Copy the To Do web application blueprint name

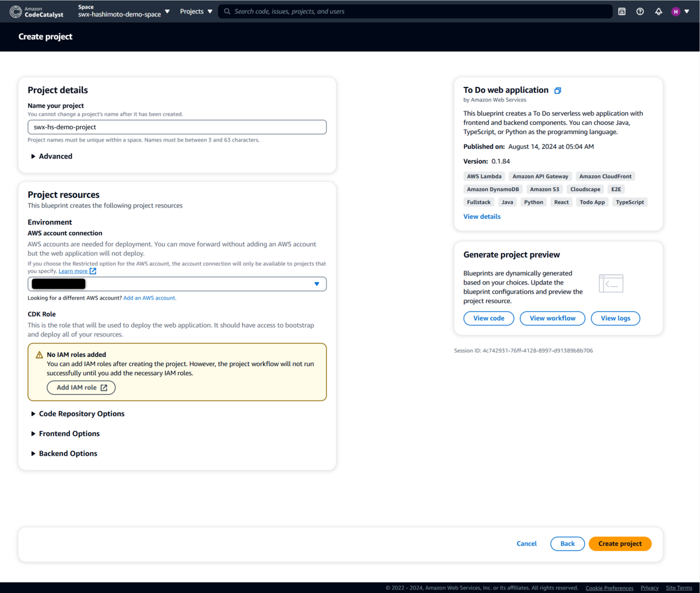[558, 90]
